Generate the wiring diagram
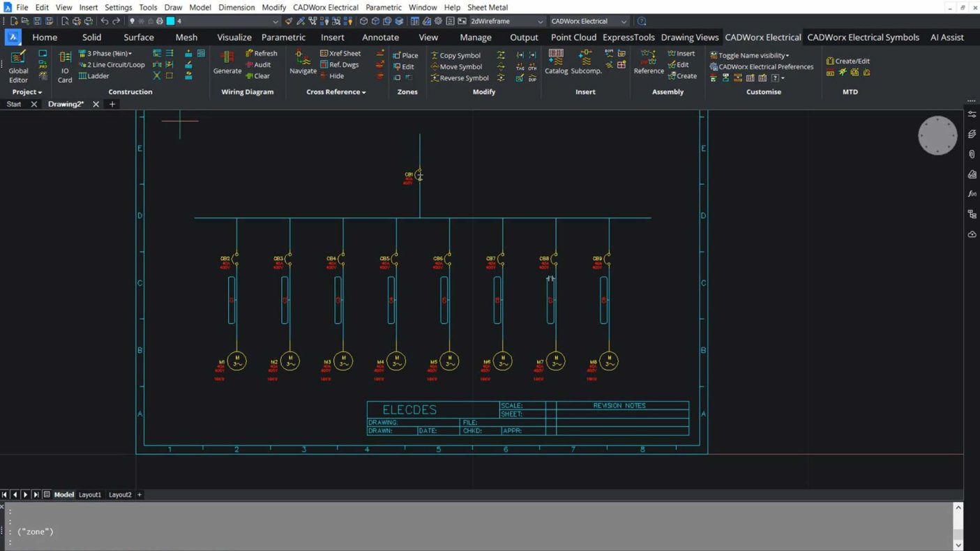The image size is (980, 551). click(227, 62)
